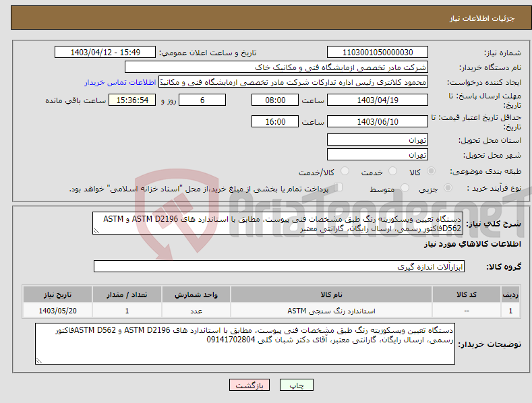Click the شماره نیاز field 1103001050000030
532x403 pixels.
click(378, 53)
